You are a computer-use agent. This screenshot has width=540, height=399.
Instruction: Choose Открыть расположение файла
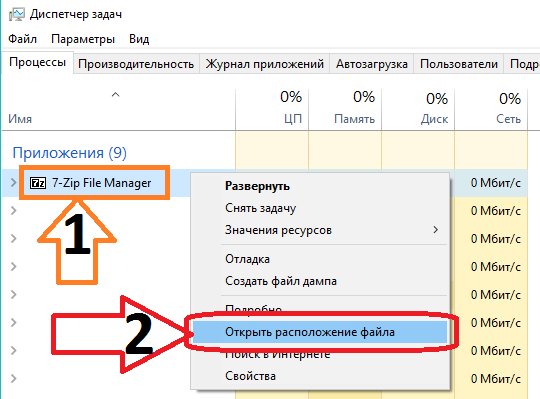point(319,332)
